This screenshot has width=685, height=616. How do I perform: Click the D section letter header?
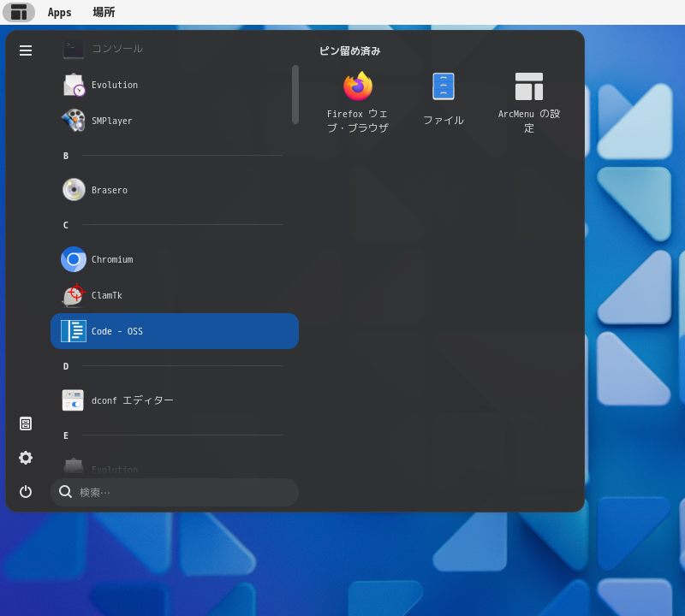point(66,366)
